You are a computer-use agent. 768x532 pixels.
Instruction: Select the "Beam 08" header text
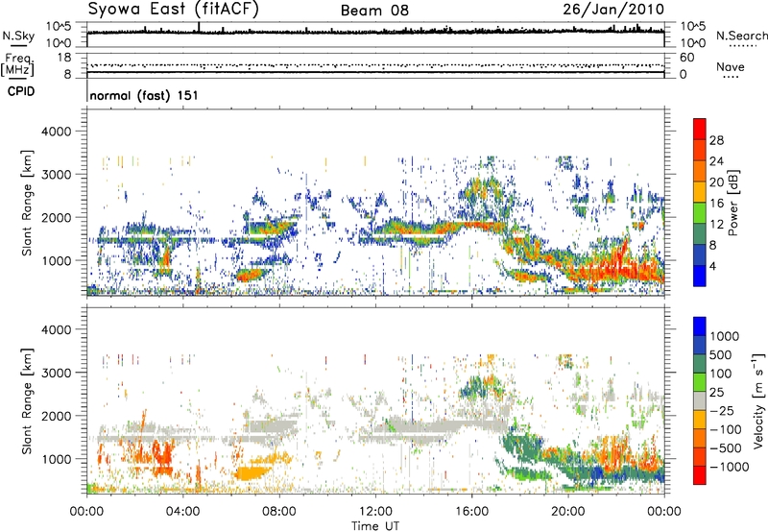(x=374, y=11)
